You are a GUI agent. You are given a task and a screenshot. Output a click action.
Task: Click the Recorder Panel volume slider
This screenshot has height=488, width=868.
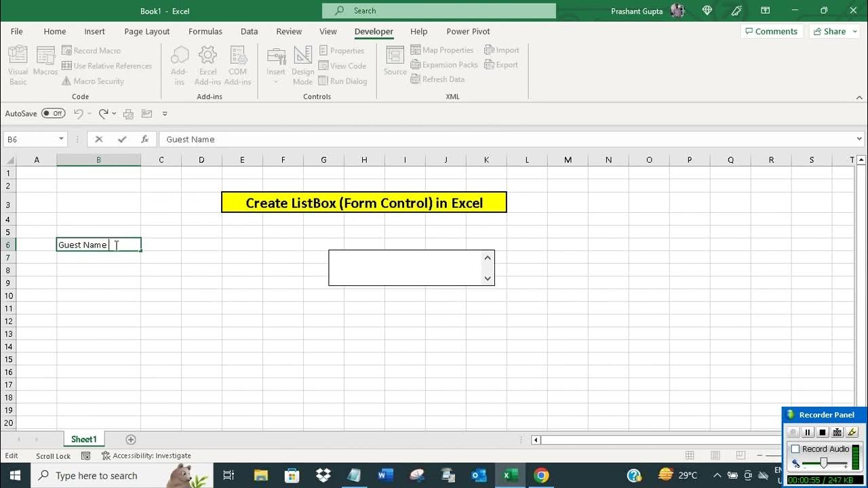tap(824, 464)
